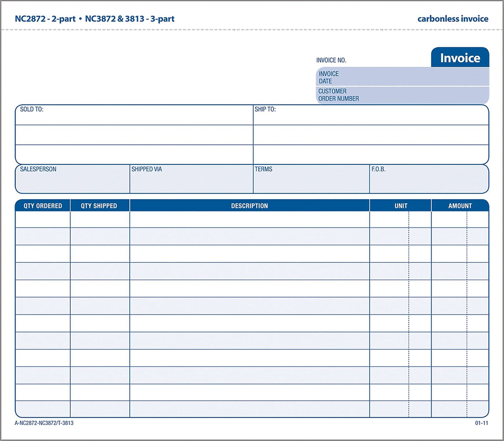504x441 pixels.
Task: Click the "carbonless invoice" heading text
Action: click(453, 19)
